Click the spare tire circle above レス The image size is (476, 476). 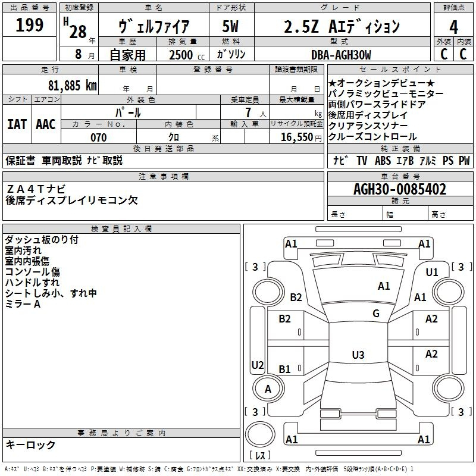(x=260, y=434)
